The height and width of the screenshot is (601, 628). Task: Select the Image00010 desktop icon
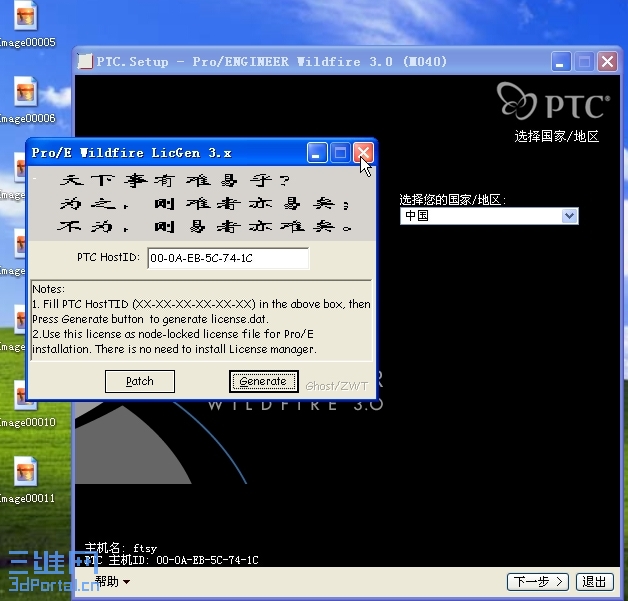click(x=26, y=404)
